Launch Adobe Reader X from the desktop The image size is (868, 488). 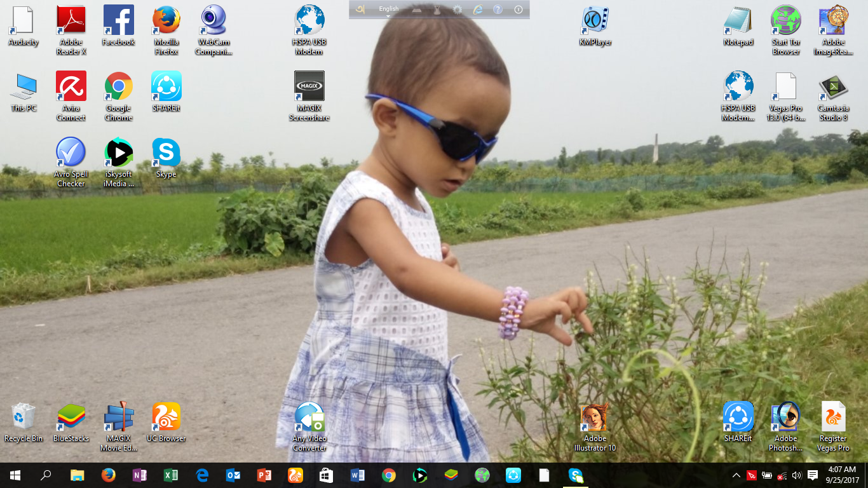pos(71,30)
